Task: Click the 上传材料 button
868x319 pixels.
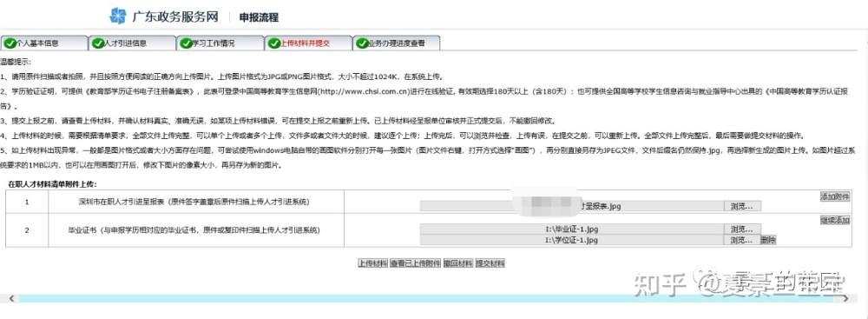Action: pos(372,263)
